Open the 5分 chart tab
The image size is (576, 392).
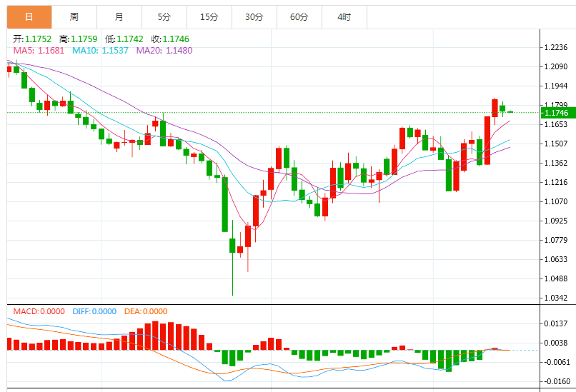tap(164, 17)
